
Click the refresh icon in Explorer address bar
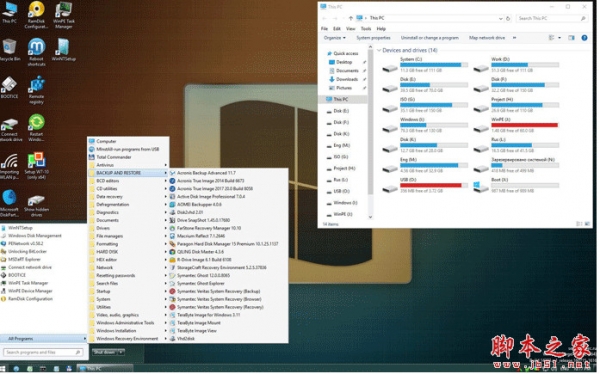pos(509,18)
